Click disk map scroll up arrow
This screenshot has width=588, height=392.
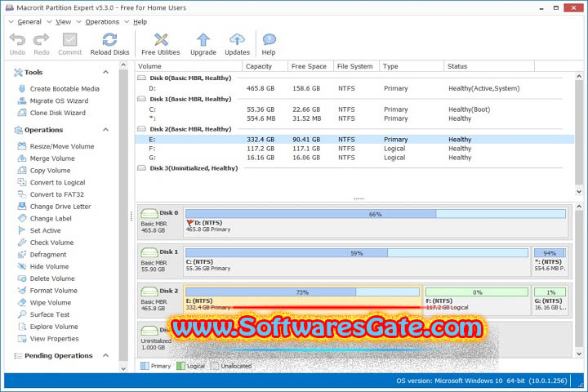tap(579, 207)
